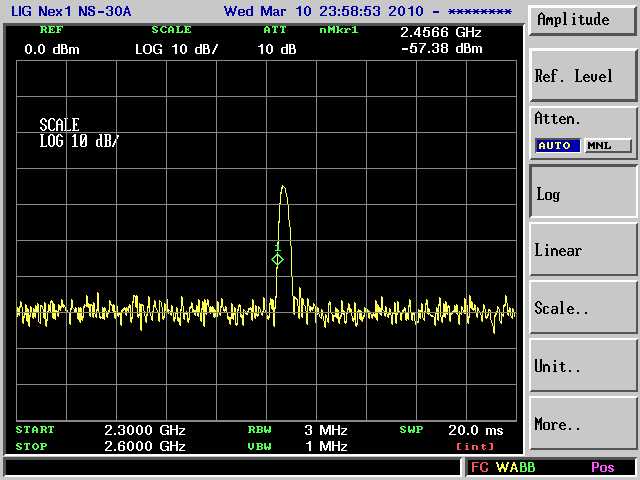Select the RBW 3 MHz readout
This screenshot has height=480, width=640.
point(326,430)
